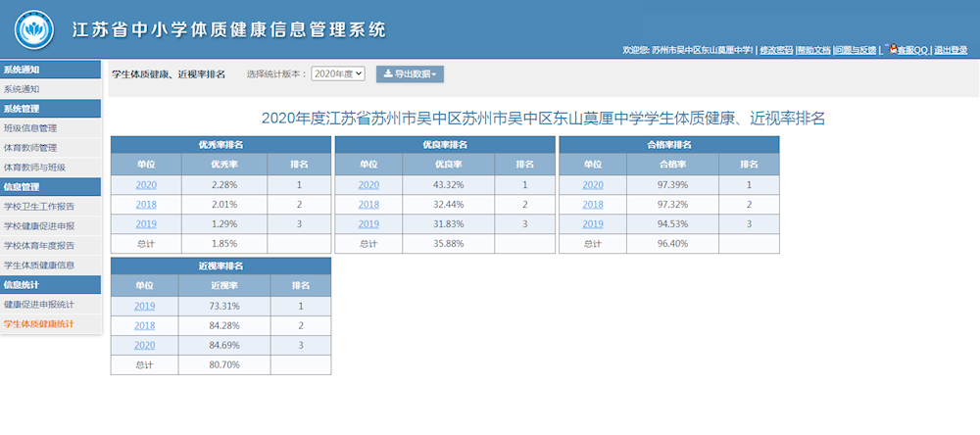
Task: Click 信息统计 section header in sidebar
Action: pyautogui.click(x=50, y=284)
